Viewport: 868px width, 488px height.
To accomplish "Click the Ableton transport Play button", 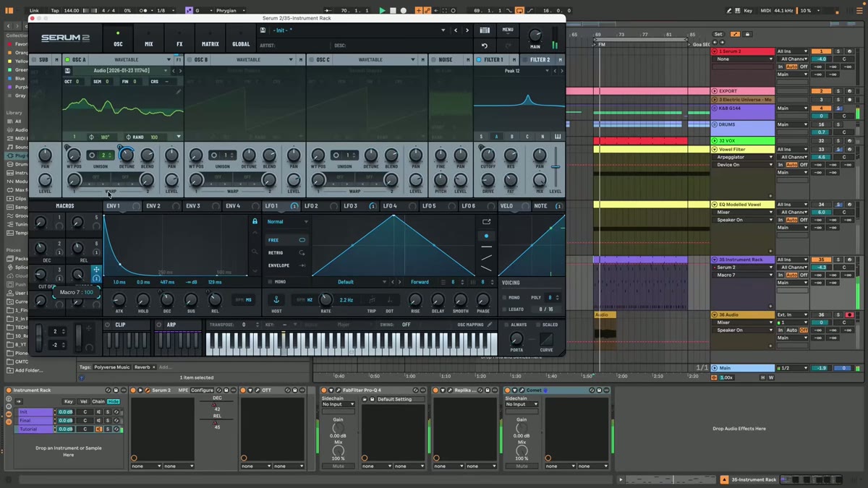I will [x=382, y=11].
